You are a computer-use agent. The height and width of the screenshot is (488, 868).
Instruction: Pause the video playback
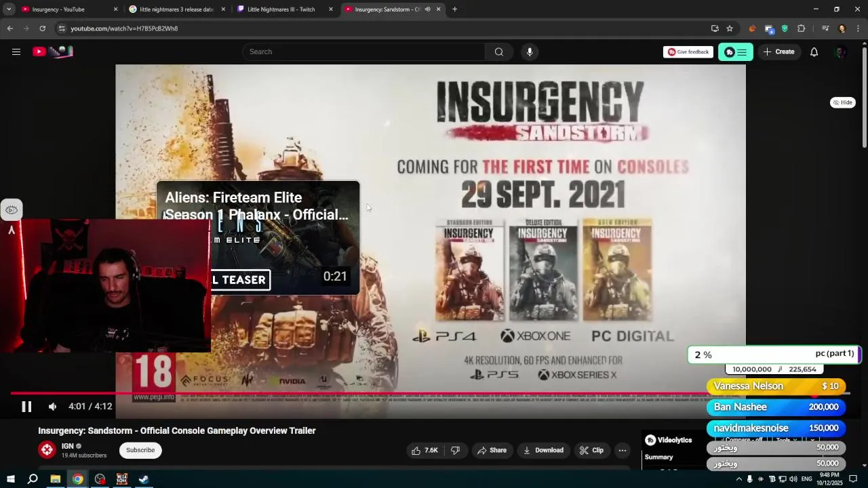[26, 407]
